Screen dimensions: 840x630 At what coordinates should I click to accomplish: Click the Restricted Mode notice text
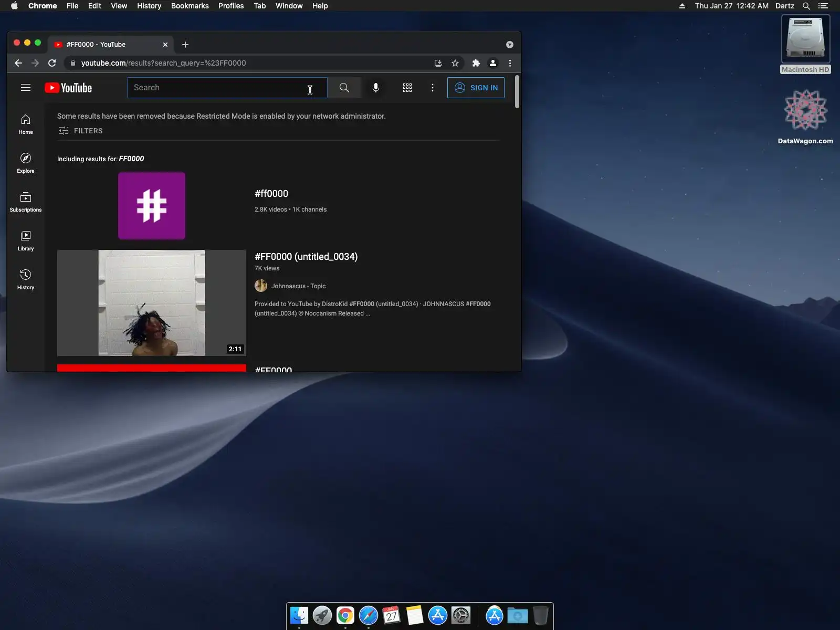coord(221,116)
